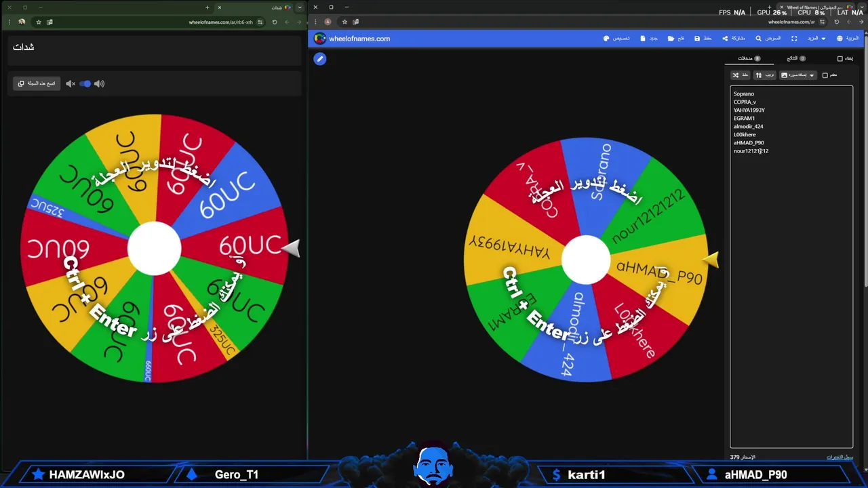Click the customize palette icon in the blue toolbar
The image size is (868, 488).
click(x=606, y=39)
